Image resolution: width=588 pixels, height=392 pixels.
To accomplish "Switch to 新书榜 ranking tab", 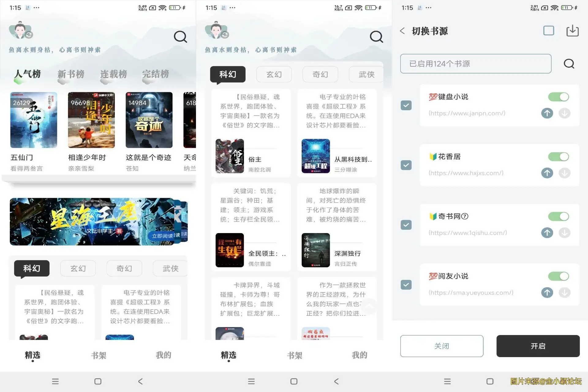I will [71, 74].
